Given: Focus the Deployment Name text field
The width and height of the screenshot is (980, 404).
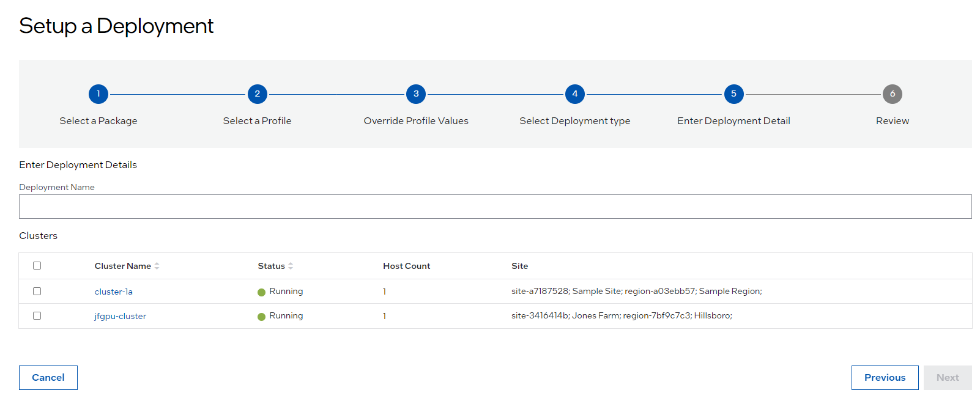Looking at the screenshot, I should point(495,207).
